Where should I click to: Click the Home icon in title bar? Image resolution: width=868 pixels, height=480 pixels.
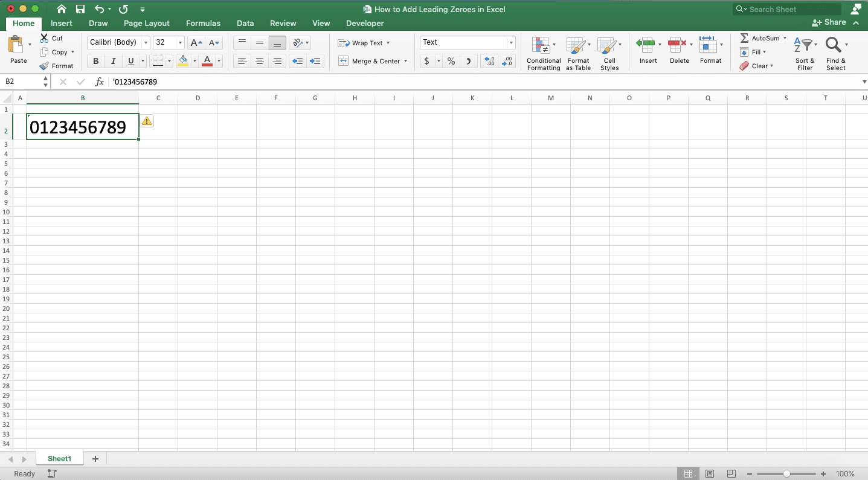[x=62, y=9]
